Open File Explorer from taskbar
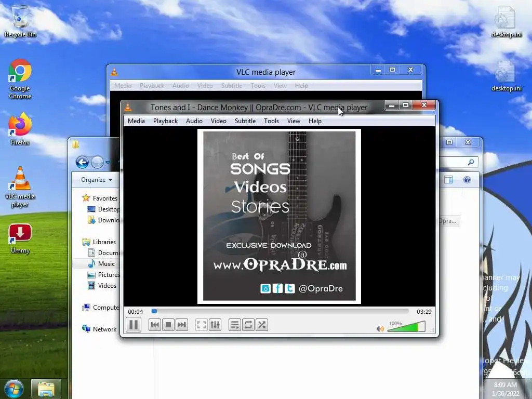 click(x=46, y=389)
